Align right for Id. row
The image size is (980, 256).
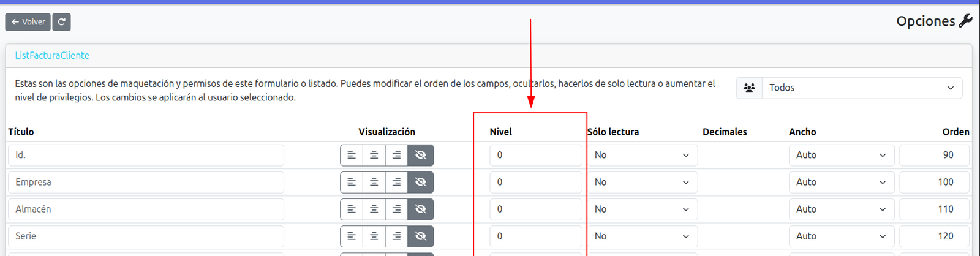(x=397, y=155)
